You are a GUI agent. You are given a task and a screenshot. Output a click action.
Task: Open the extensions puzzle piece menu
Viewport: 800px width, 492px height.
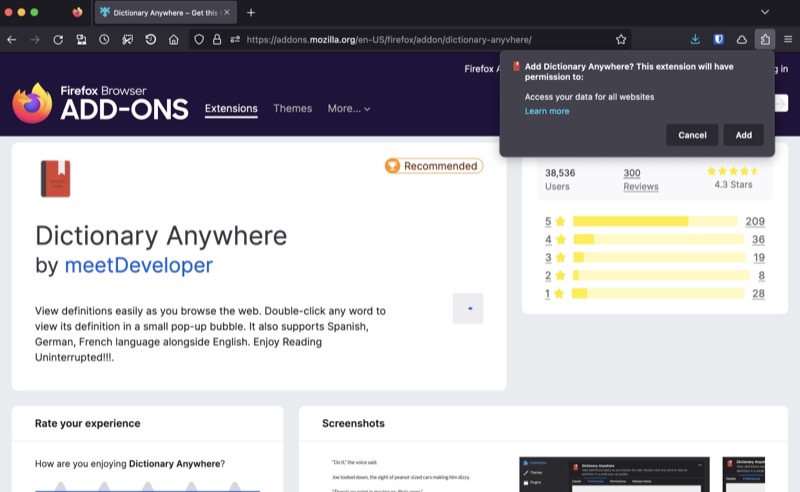pyautogui.click(x=765, y=39)
